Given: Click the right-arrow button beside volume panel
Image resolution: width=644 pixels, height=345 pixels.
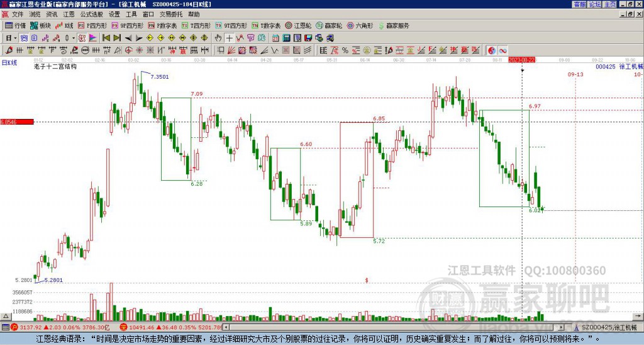Looking at the screenshot, I should pyautogui.click(x=639, y=316).
